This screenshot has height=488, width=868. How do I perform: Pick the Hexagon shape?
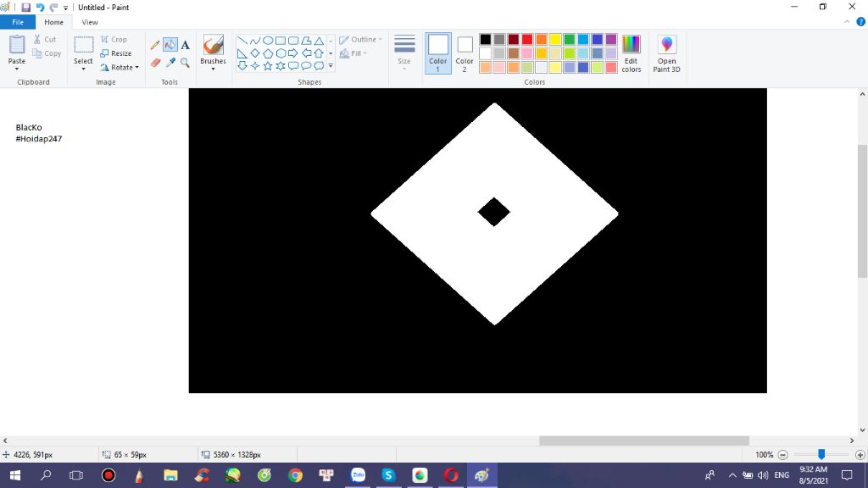pyautogui.click(x=280, y=53)
